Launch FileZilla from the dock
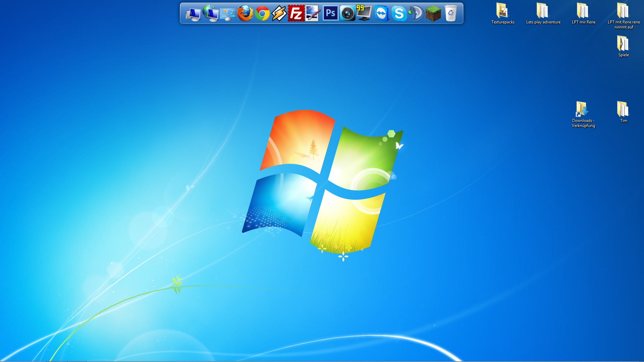644x362 pixels. (296, 13)
